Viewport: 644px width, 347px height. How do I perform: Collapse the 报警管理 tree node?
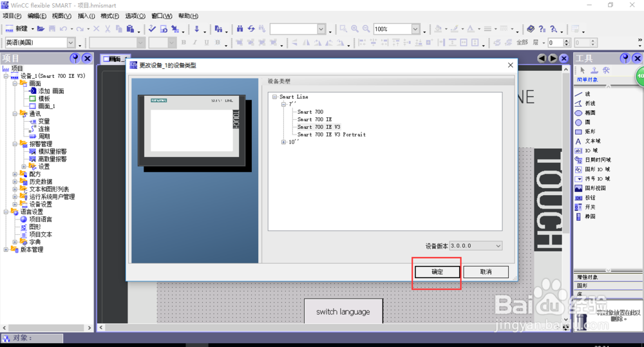15,144
